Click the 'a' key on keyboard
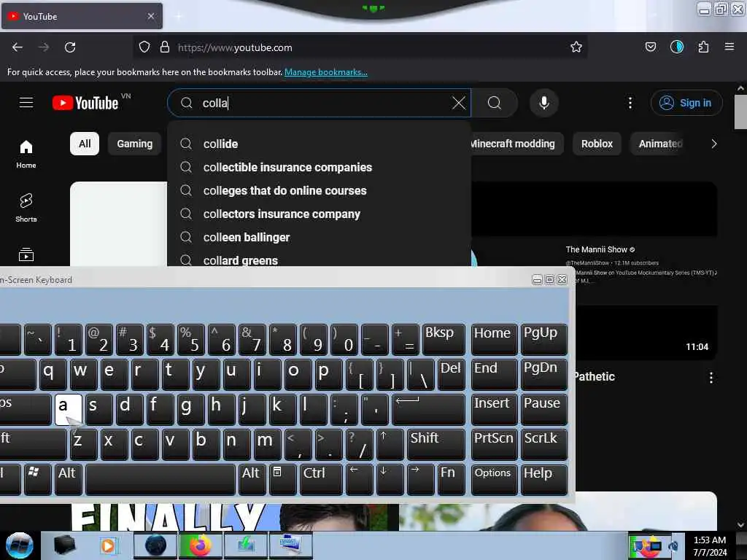Viewport: 747px width, 560px height. pyautogui.click(x=69, y=409)
